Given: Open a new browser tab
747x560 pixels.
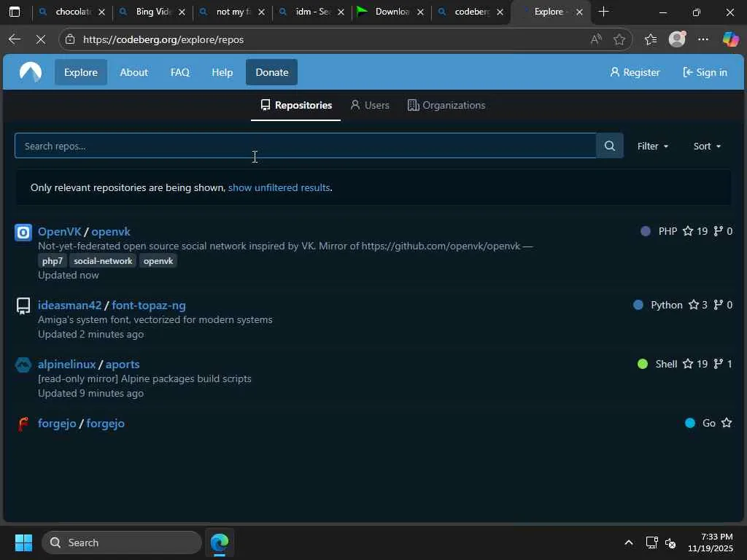Looking at the screenshot, I should click(603, 12).
